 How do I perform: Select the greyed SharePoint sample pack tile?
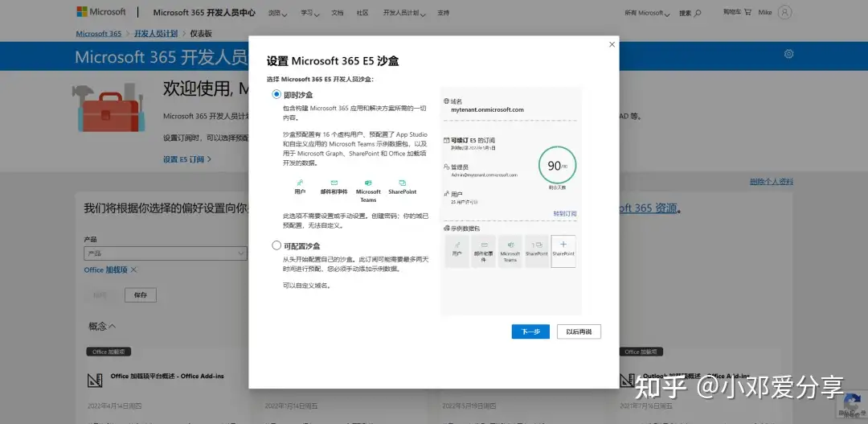click(x=536, y=251)
